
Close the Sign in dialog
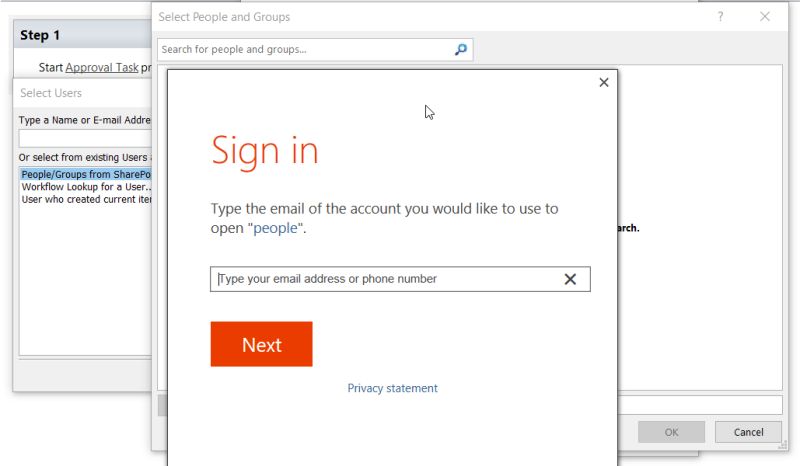[604, 82]
